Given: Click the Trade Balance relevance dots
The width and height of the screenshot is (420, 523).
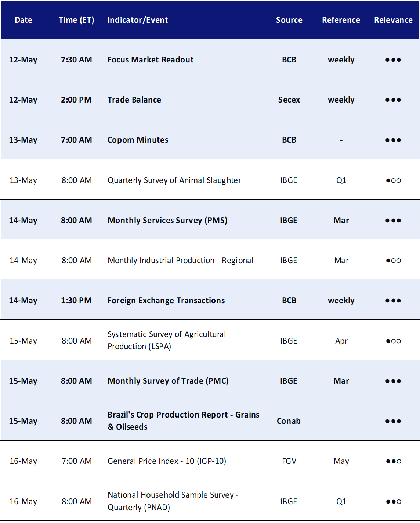Looking at the screenshot, I should coord(393,100).
